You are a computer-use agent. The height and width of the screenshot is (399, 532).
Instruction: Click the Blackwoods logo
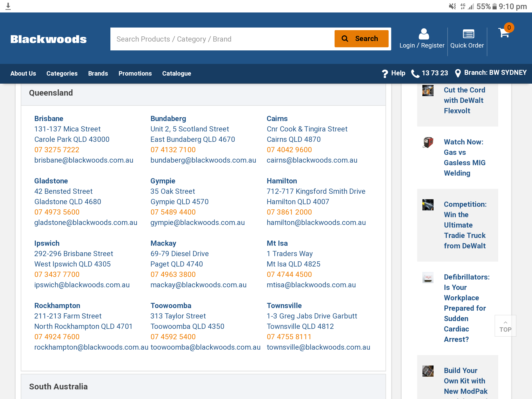(x=49, y=39)
